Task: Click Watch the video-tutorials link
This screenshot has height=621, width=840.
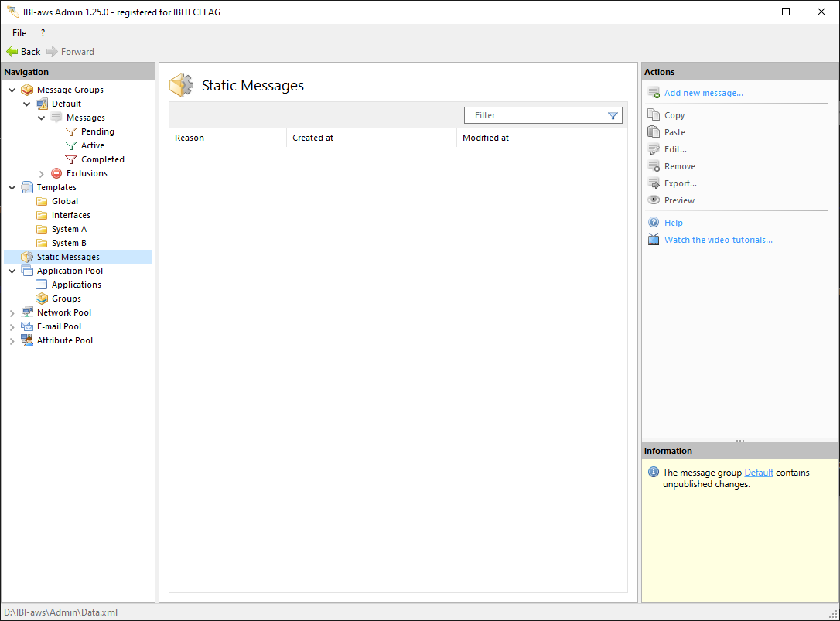Action: point(718,240)
